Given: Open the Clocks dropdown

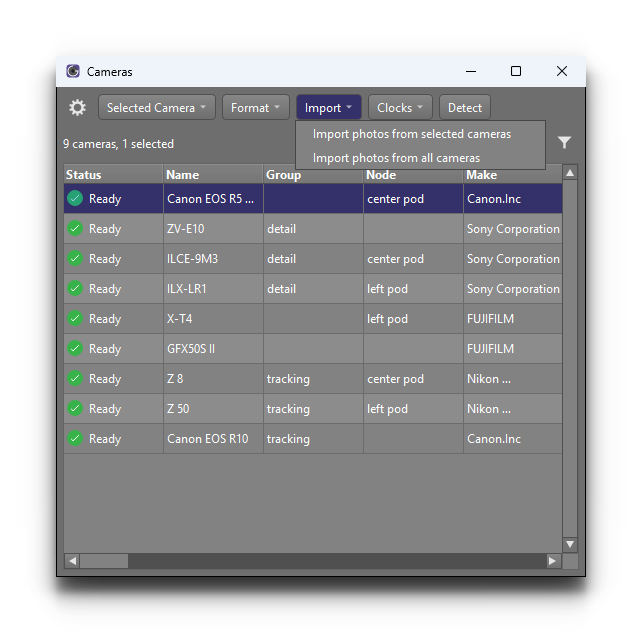Looking at the screenshot, I should 400,108.
